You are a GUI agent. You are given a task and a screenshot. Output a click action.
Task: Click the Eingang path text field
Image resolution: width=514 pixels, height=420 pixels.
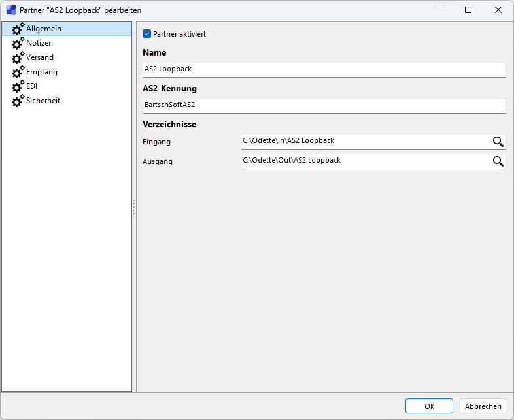[x=363, y=141]
